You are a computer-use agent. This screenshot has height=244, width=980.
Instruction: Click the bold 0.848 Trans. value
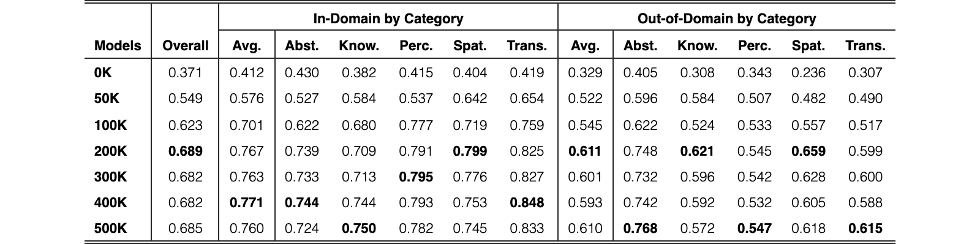coord(527,202)
